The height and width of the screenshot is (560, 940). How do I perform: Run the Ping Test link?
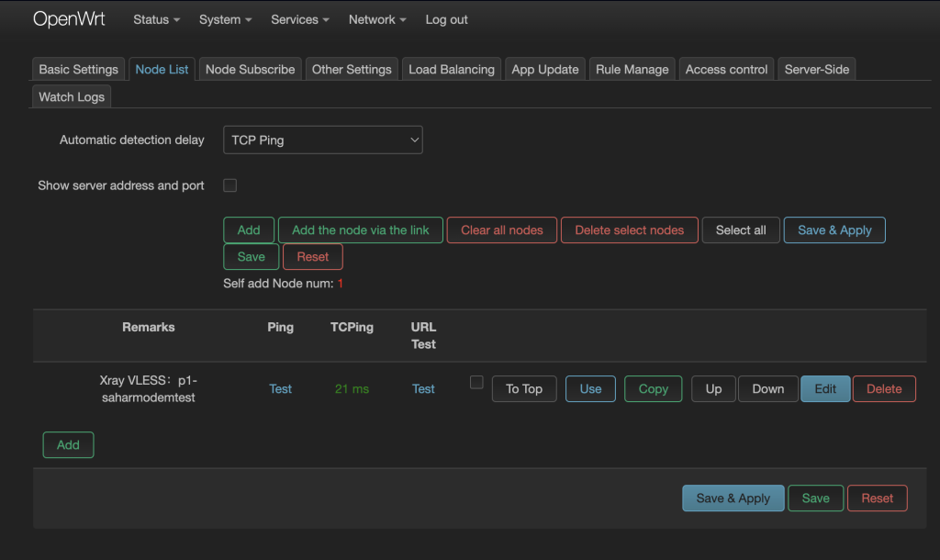coord(281,388)
